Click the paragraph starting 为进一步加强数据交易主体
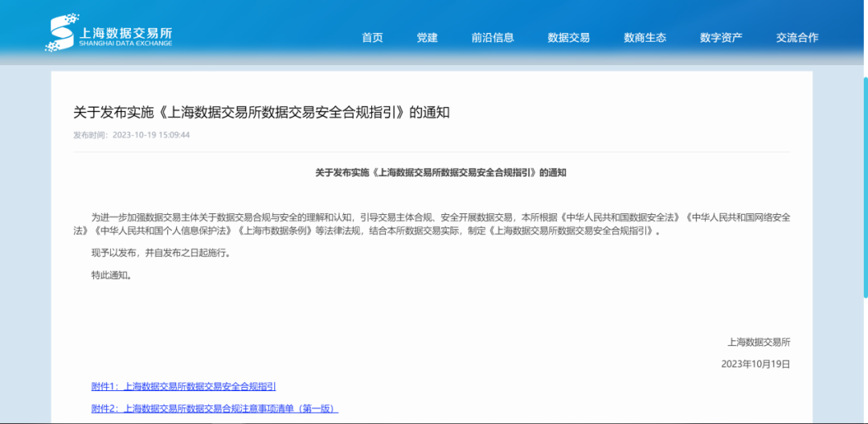The height and width of the screenshot is (424, 868). [x=432, y=224]
